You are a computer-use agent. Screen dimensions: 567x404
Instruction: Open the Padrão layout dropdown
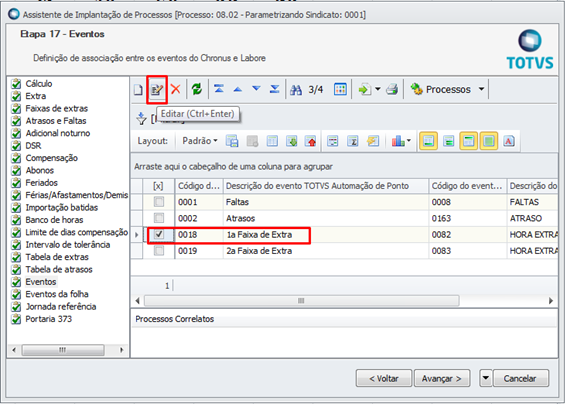[200, 141]
